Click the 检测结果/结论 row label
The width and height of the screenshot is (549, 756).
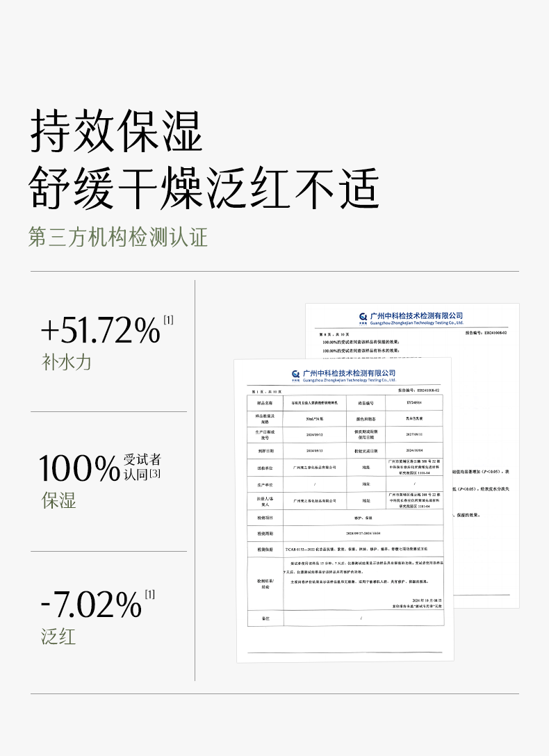coord(265,584)
